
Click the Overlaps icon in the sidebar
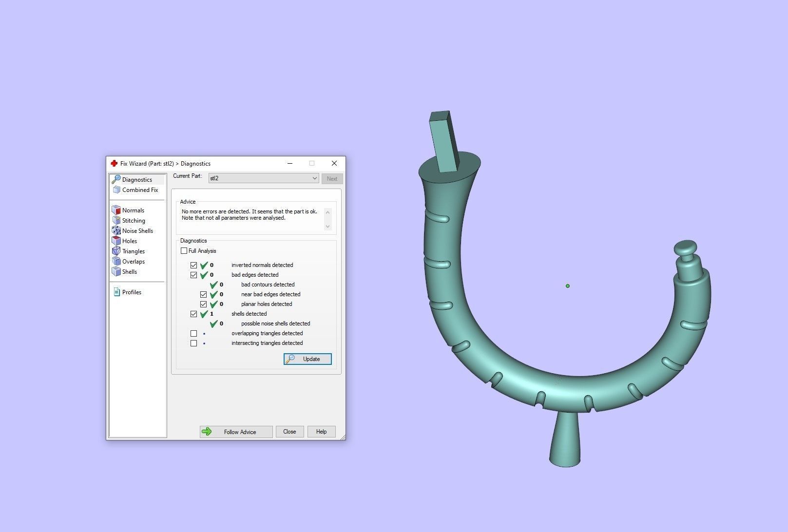click(x=116, y=261)
